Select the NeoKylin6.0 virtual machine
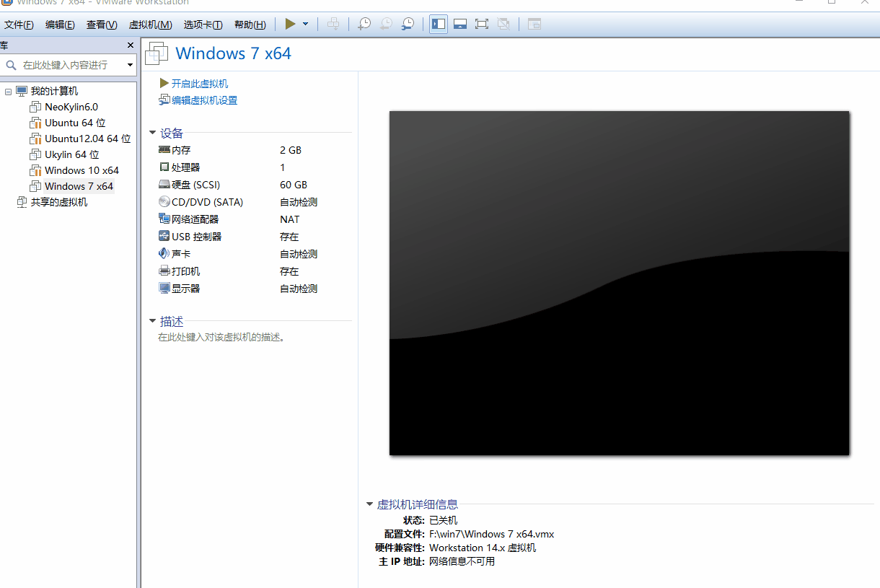Image resolution: width=880 pixels, height=588 pixels. point(71,107)
